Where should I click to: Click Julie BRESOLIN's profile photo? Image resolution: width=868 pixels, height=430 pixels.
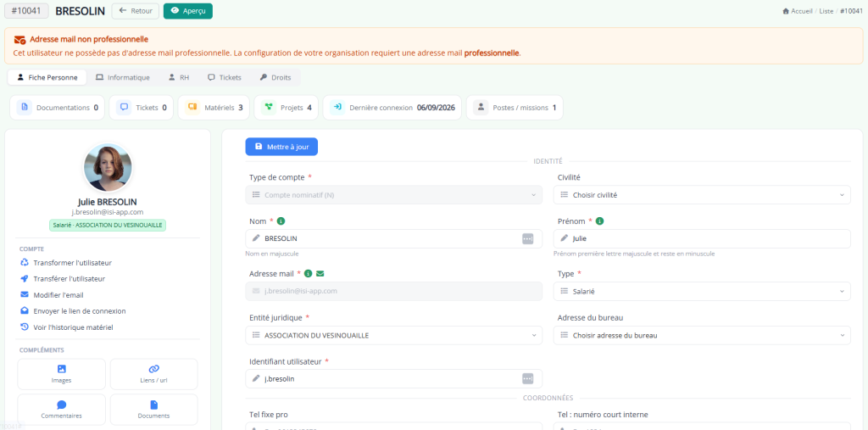coord(108,168)
